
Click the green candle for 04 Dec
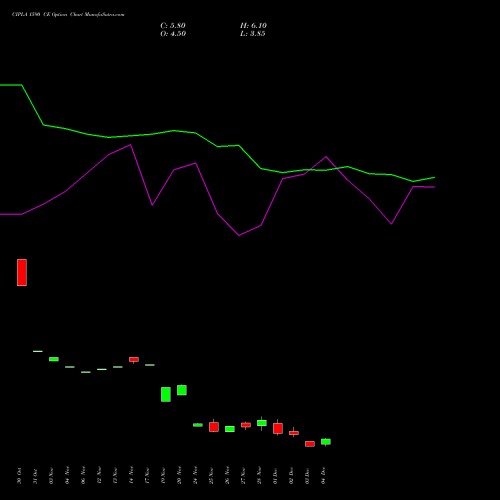[x=326, y=442]
